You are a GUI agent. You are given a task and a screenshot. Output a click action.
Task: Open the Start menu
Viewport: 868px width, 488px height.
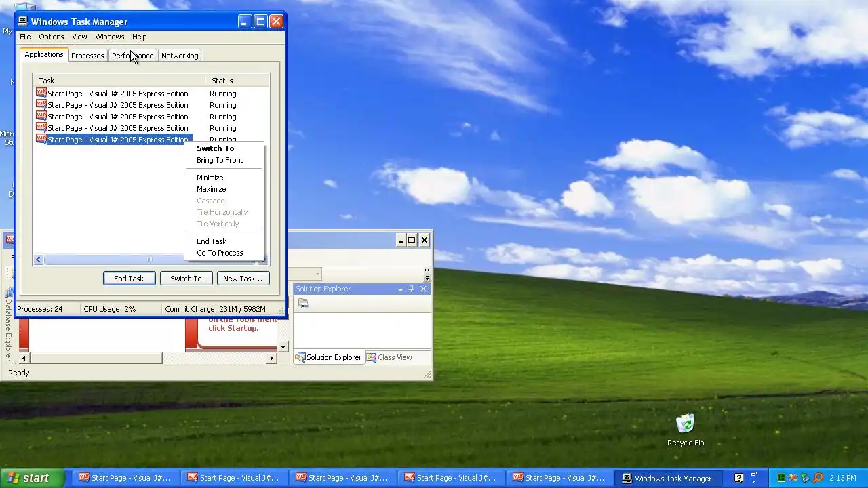[33, 478]
